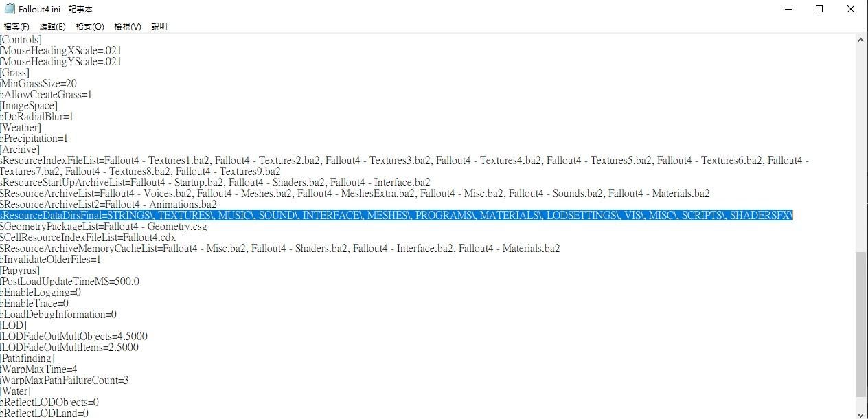
Task: Click the bInvalidateOlderFiles=1 line
Action: (51, 260)
